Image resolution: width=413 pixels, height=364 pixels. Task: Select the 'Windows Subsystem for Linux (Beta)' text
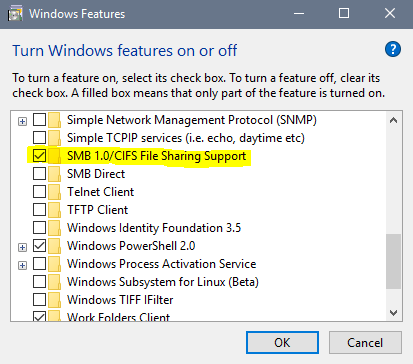tap(163, 282)
